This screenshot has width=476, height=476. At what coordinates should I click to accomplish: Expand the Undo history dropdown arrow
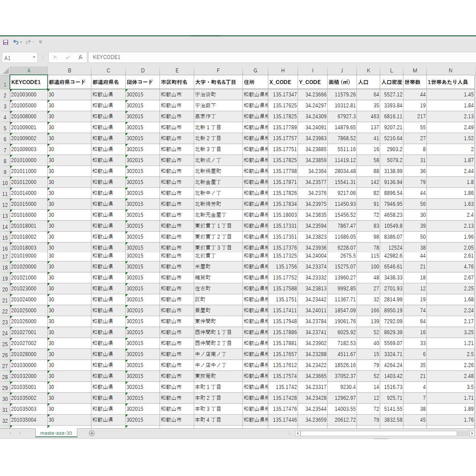tap(21, 42)
